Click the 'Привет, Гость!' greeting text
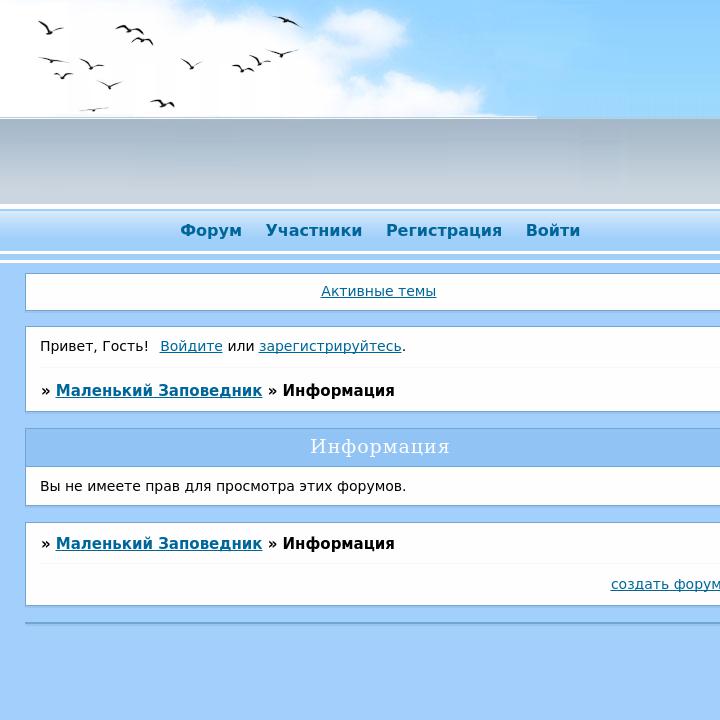 coord(94,346)
